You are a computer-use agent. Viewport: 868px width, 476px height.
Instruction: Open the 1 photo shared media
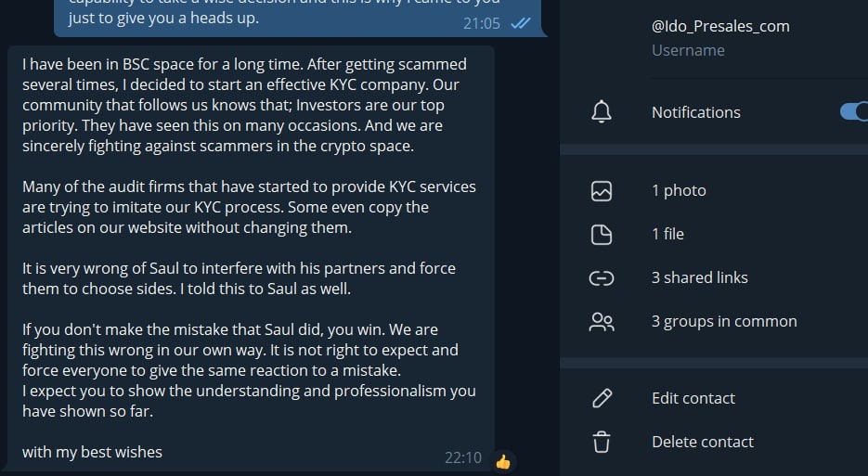[679, 191]
